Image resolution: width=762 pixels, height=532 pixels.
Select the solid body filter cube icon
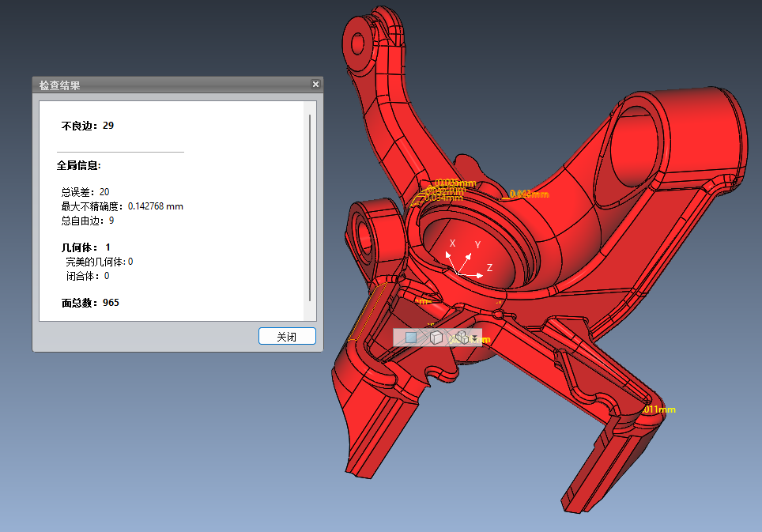point(436,338)
